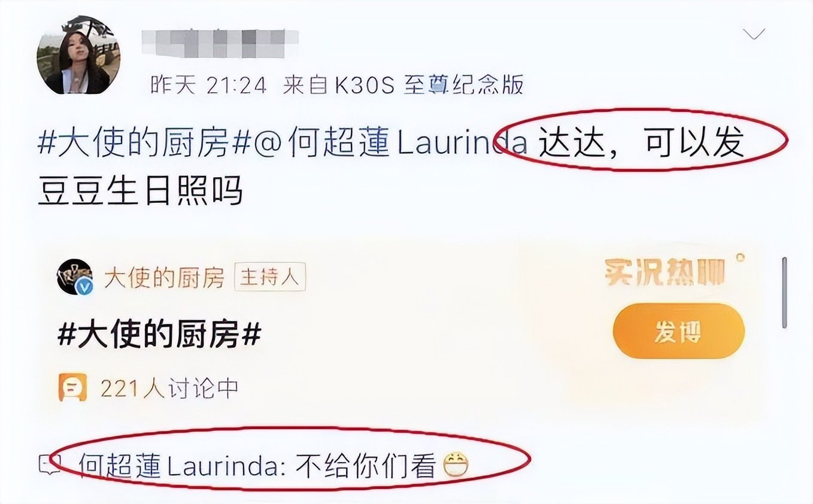Click the 大使的厨房 topic avatar icon
Image resolution: width=813 pixels, height=504 pixels.
click(x=75, y=277)
